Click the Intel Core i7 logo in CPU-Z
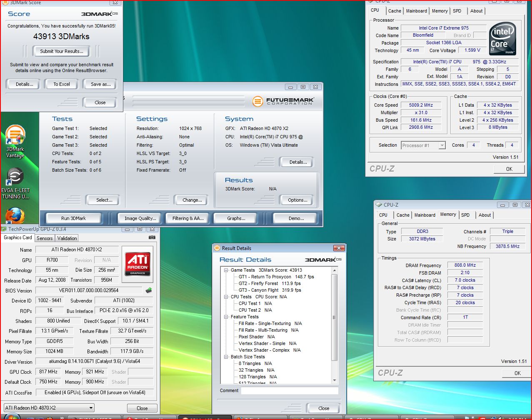The height and width of the screenshot is (420, 532). click(502, 39)
